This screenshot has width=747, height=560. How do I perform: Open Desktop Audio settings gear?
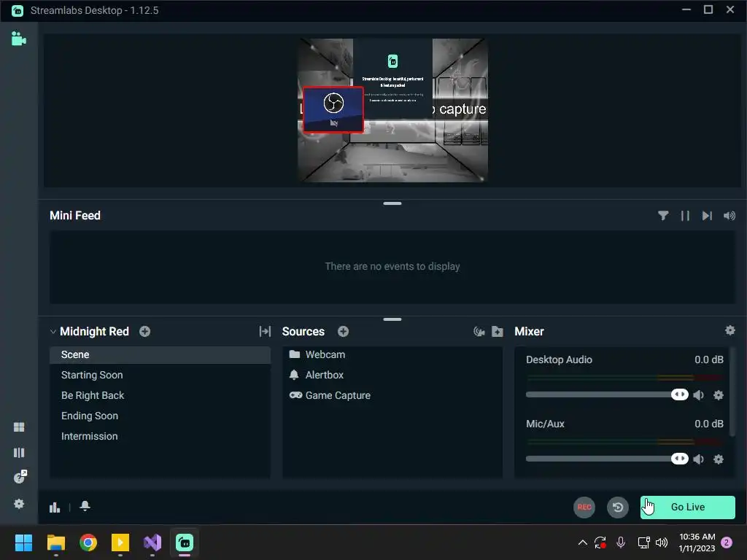click(x=719, y=394)
